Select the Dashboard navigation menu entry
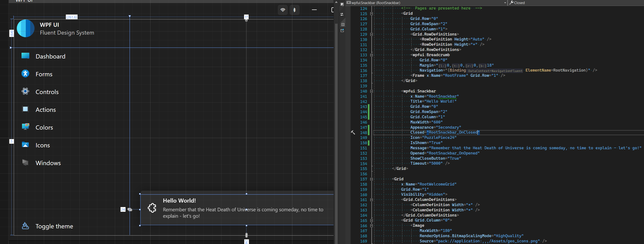The width and height of the screenshot is (644, 244). (x=51, y=56)
